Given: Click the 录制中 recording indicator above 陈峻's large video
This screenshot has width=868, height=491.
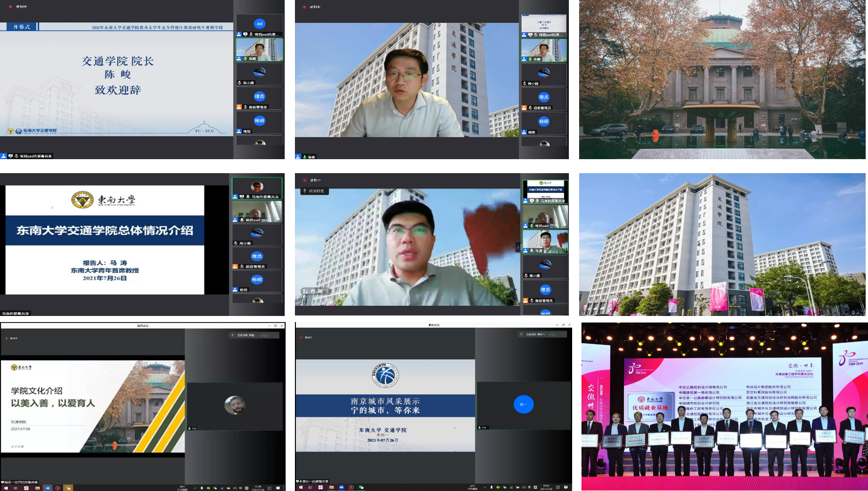Looking at the screenshot, I should pos(312,7).
